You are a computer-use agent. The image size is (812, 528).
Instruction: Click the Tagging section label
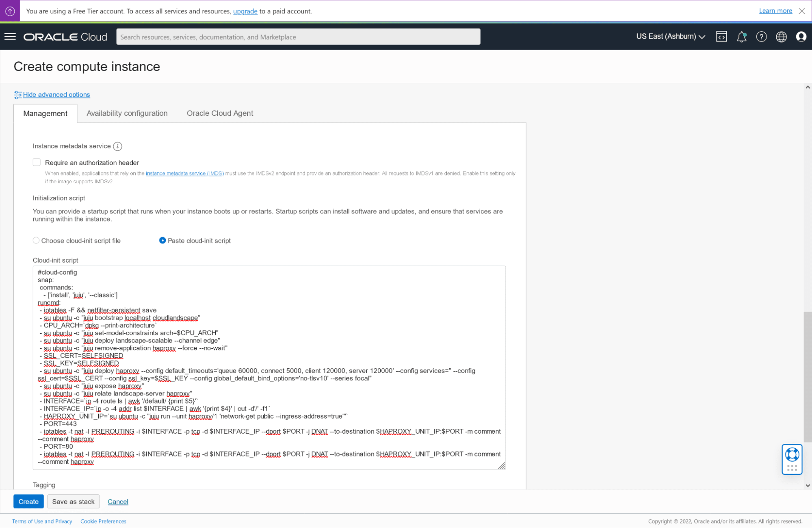44,485
